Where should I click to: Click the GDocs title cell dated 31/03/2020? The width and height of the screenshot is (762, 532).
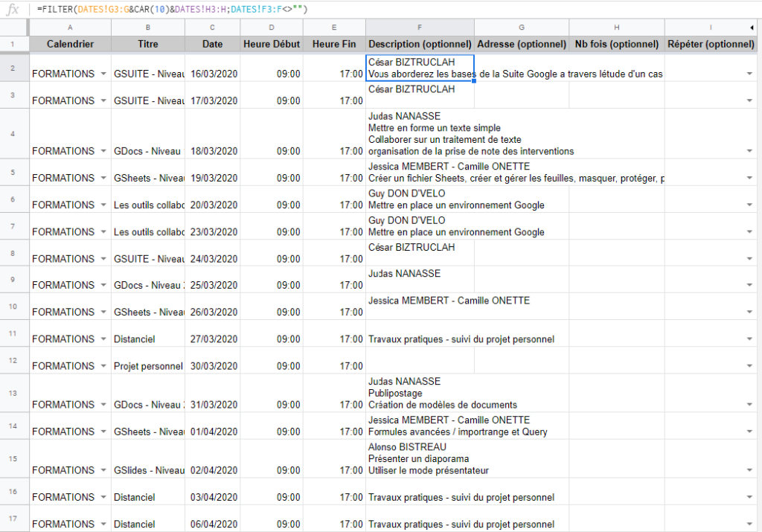pos(148,393)
